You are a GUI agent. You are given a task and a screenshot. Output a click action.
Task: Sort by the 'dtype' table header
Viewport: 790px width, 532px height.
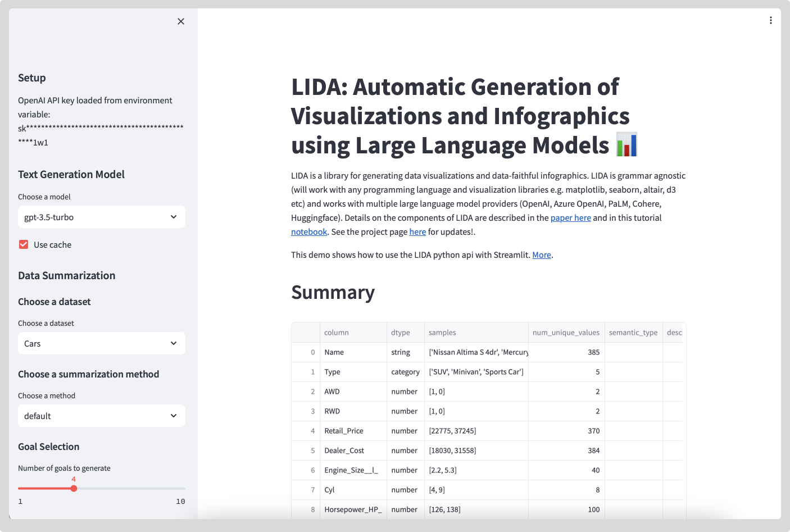405,333
